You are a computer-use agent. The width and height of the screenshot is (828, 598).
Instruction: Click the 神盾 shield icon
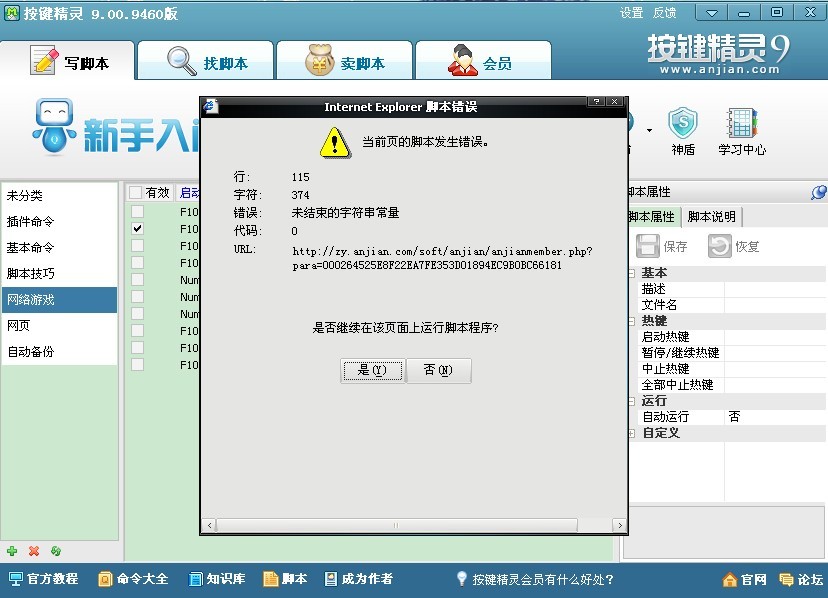[683, 131]
